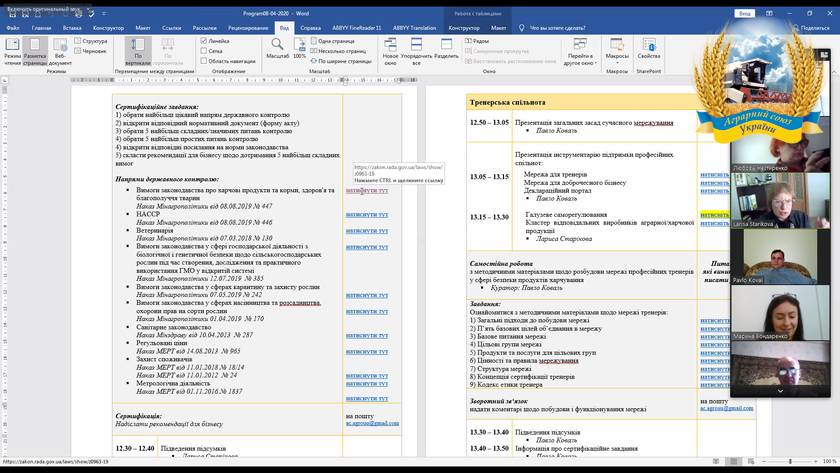Enable Рядом side-by-side view

tap(477, 41)
